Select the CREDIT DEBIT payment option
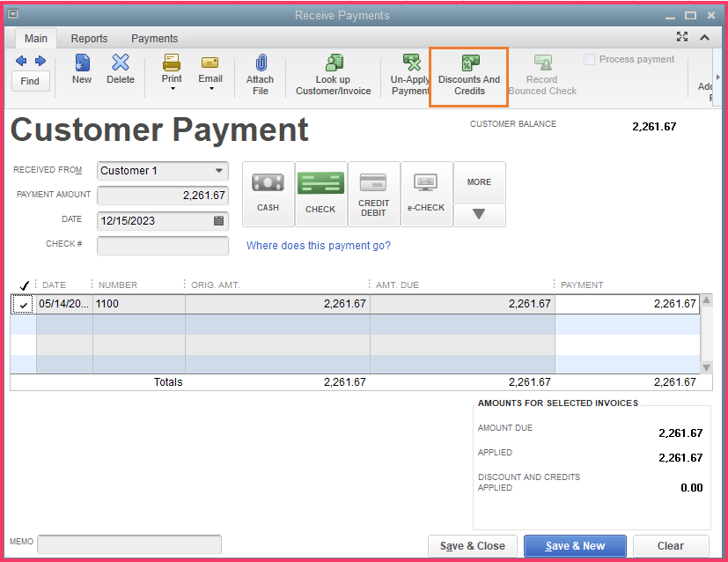Screen dimensions: 728x562 click(373, 192)
